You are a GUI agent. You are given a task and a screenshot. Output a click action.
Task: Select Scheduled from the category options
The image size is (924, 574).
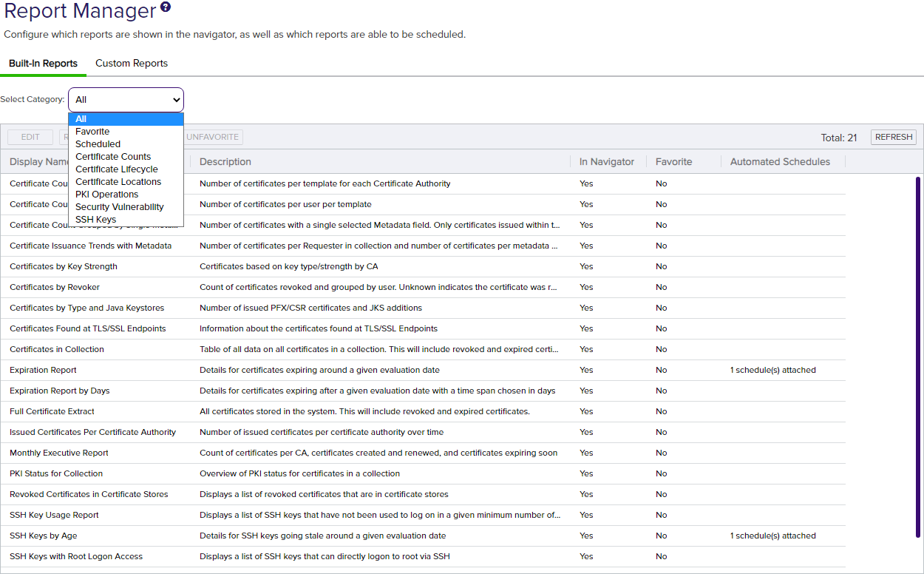tap(98, 144)
